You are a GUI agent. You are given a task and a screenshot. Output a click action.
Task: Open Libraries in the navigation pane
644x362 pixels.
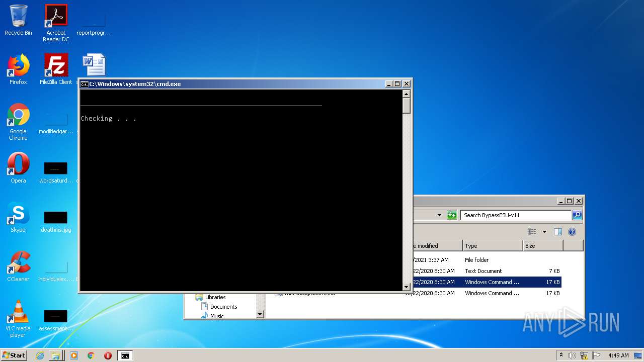215,297
